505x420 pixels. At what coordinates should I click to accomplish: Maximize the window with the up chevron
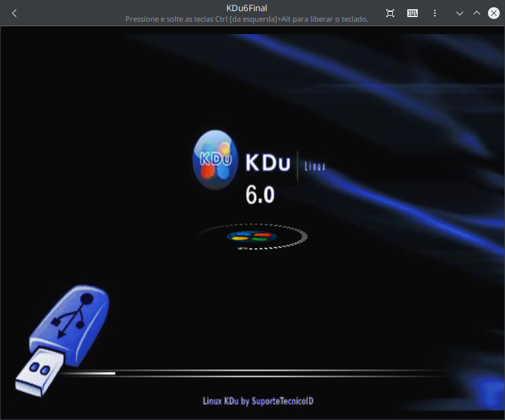coord(477,13)
